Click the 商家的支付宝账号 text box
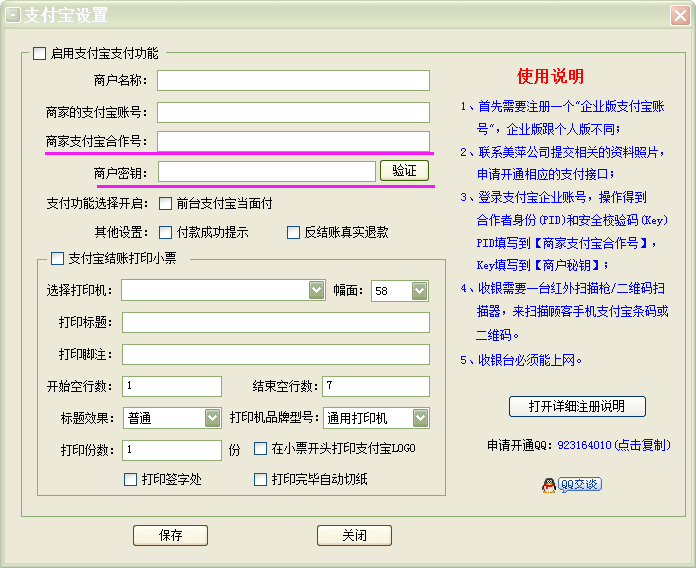696x568 pixels. click(293, 113)
